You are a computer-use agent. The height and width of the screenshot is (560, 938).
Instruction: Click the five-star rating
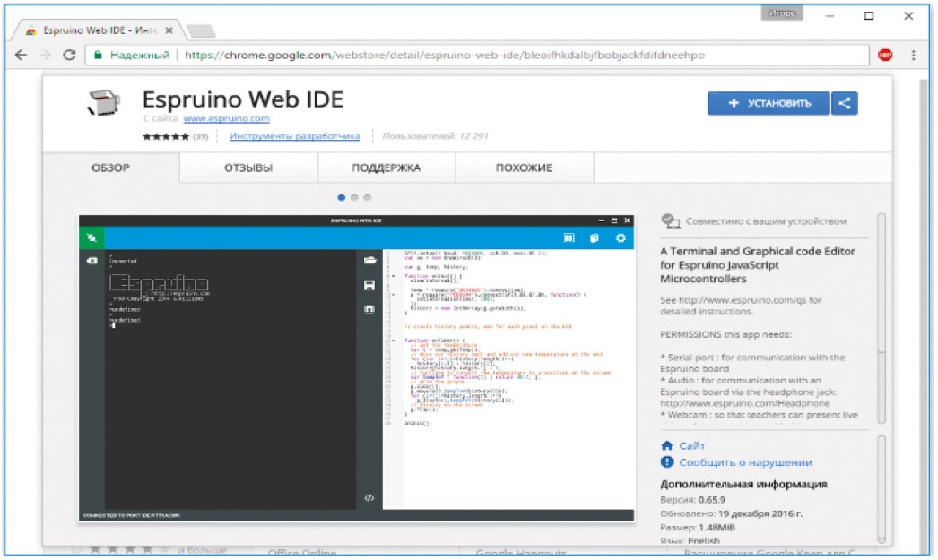pos(166,136)
